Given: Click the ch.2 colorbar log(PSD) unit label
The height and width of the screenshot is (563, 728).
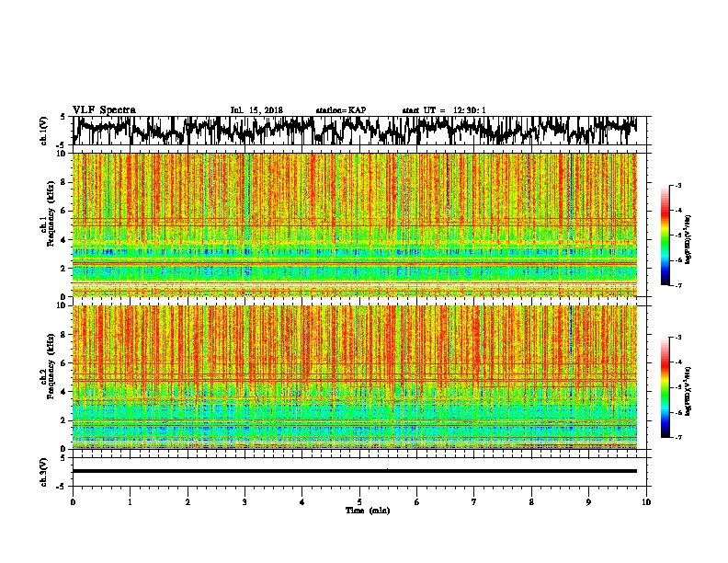Looking at the screenshot, I should pos(688,392).
